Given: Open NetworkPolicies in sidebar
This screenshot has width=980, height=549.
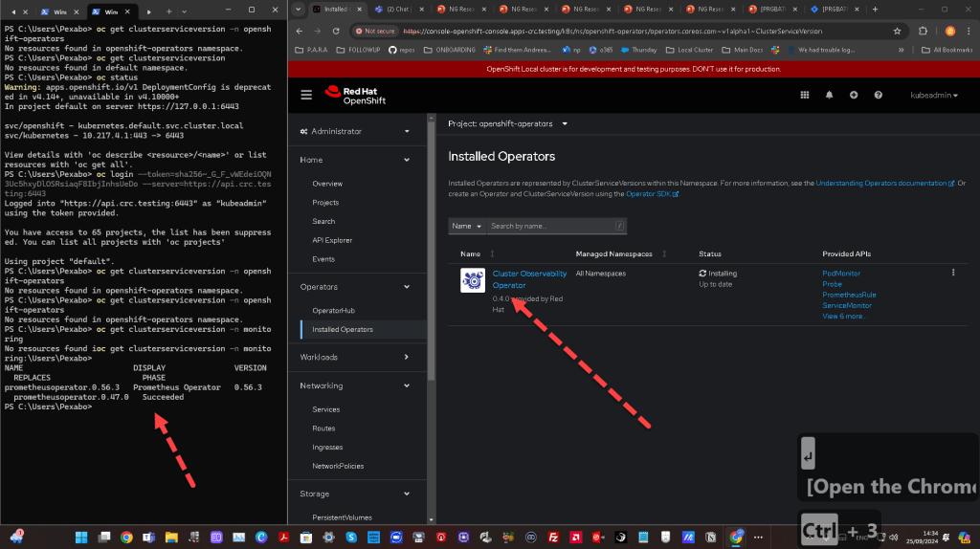Looking at the screenshot, I should 338,466.
